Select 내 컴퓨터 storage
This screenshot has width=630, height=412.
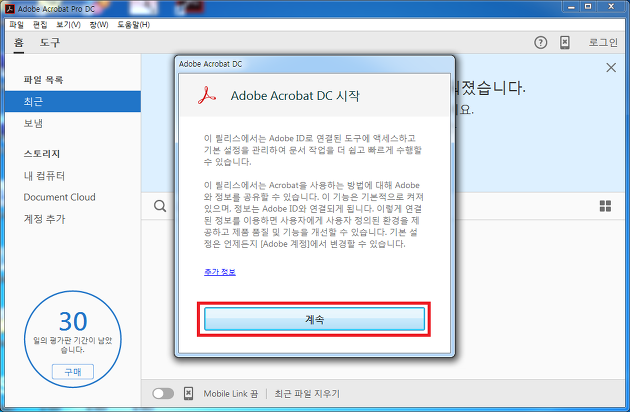tap(44, 176)
